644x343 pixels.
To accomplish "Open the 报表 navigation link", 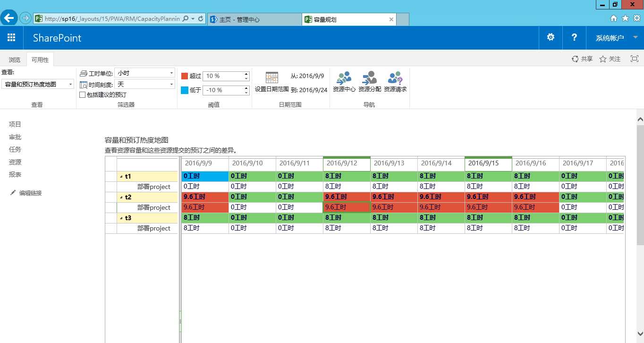I will pyautogui.click(x=15, y=174).
